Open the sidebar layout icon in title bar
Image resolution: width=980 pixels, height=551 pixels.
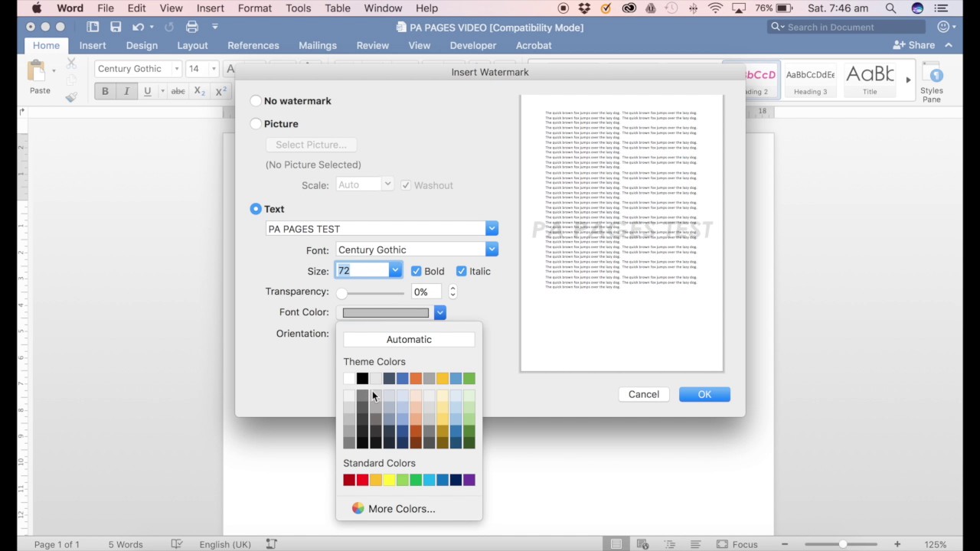pos(93,27)
